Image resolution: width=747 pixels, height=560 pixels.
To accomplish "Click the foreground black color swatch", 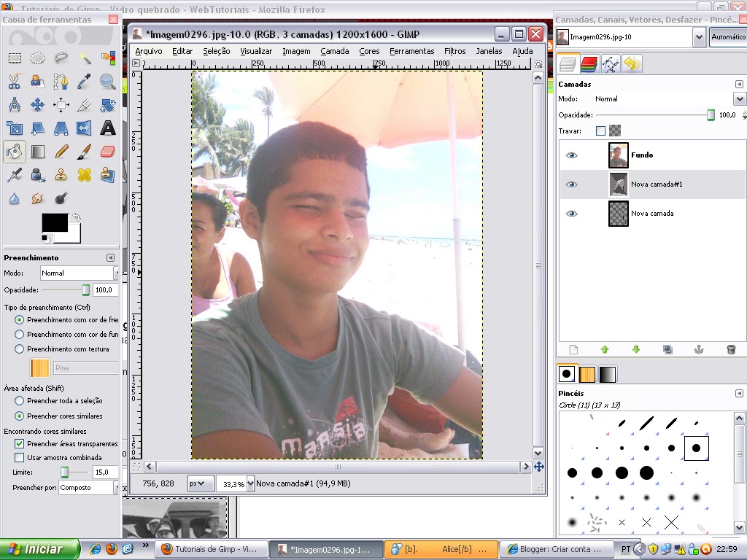I will 55,223.
